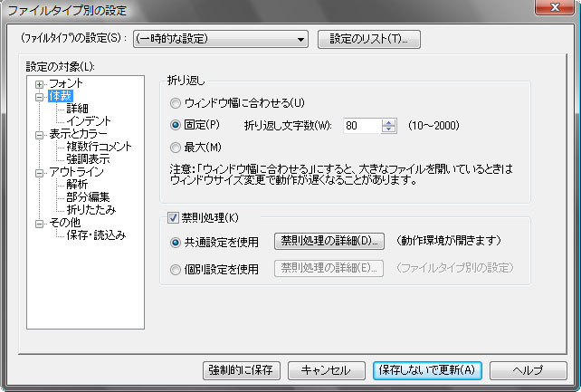Expand the フォント tree node
The width and height of the screenshot is (581, 392).
click(x=39, y=84)
